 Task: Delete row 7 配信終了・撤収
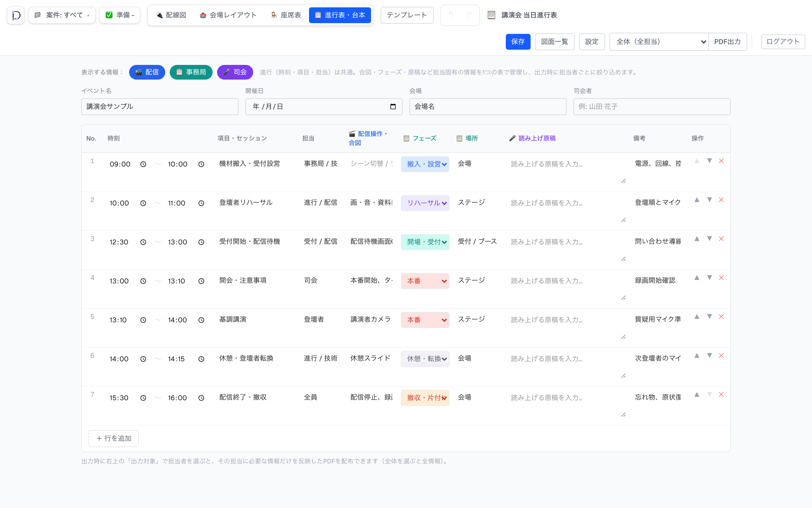click(x=721, y=395)
